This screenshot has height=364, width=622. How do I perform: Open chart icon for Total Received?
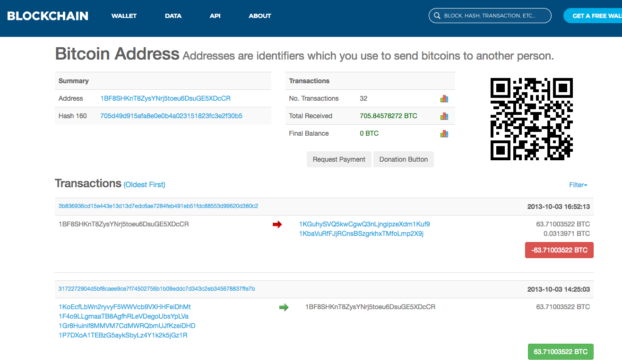(444, 116)
